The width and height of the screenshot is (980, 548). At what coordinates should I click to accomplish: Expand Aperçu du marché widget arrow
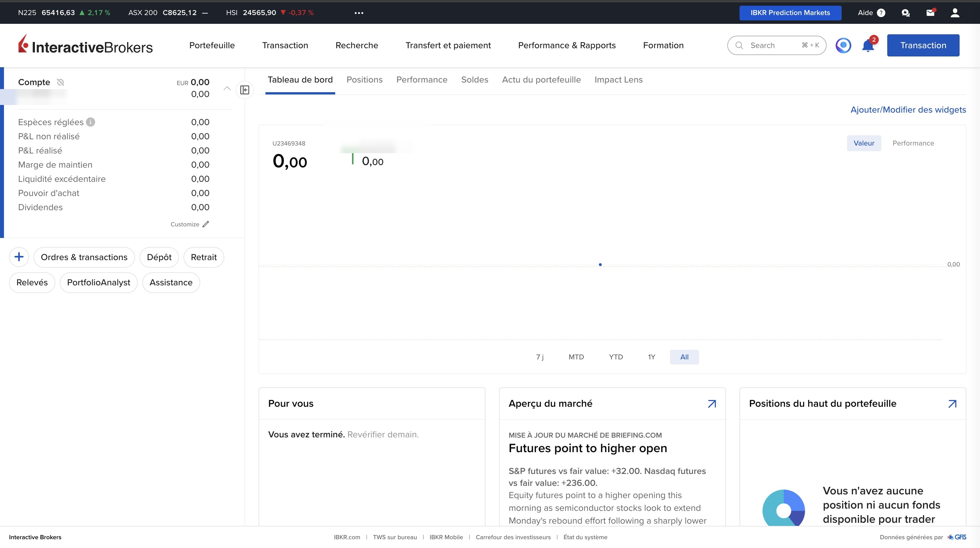coord(712,404)
